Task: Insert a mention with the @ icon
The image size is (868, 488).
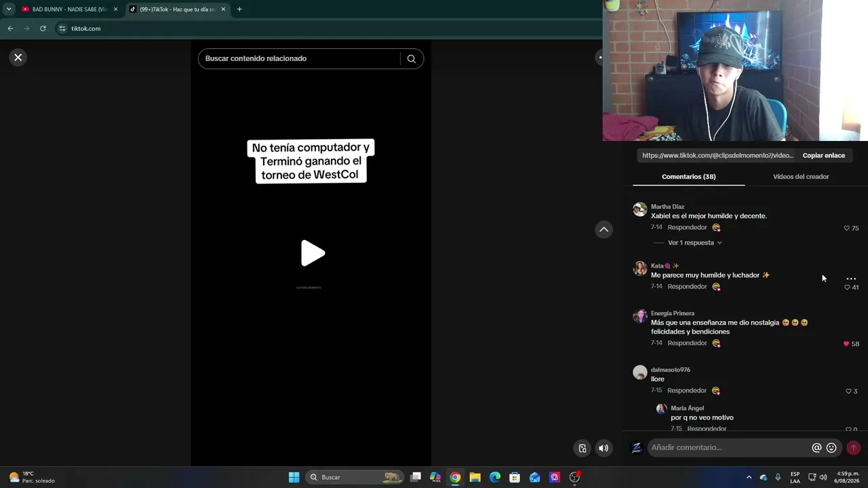Action: pyautogui.click(x=816, y=448)
